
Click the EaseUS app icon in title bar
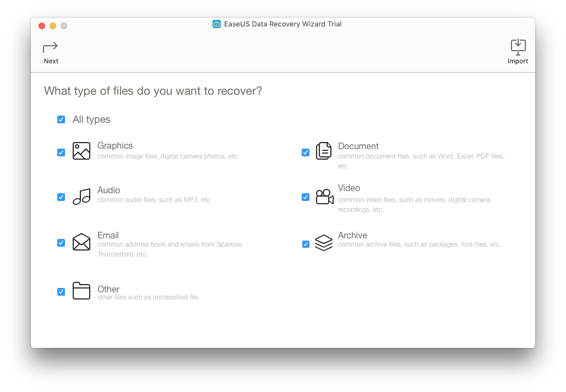point(216,24)
